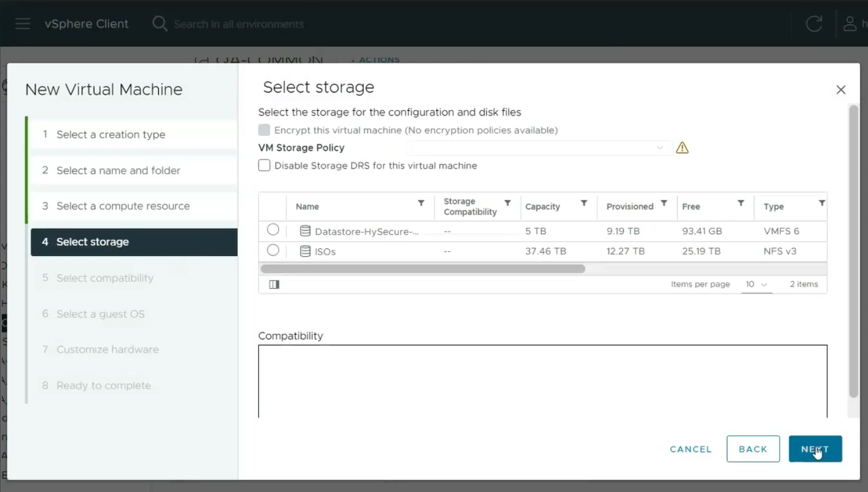Viewport: 868px width, 492px height.
Task: Click the NEXT button
Action: (x=815, y=449)
